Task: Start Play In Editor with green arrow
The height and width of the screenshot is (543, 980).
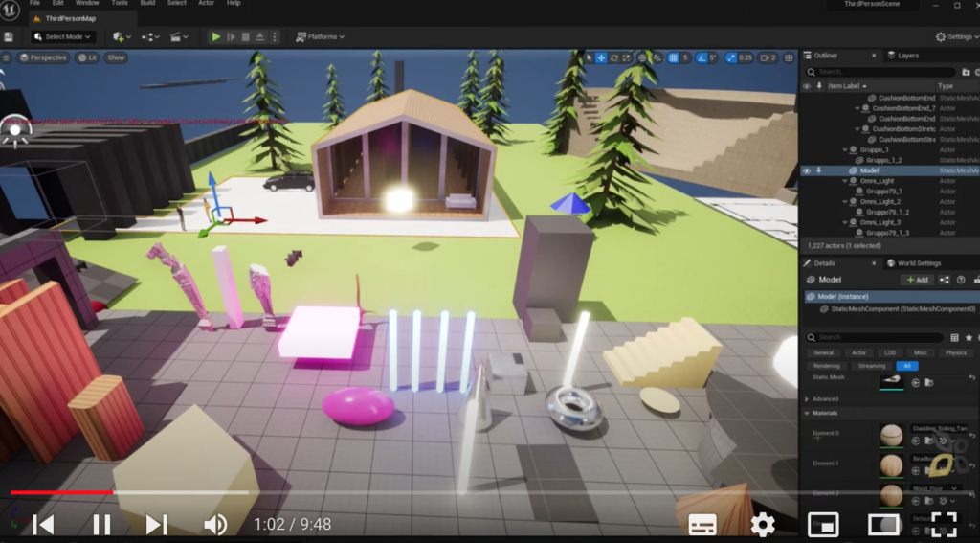Action: point(216,37)
